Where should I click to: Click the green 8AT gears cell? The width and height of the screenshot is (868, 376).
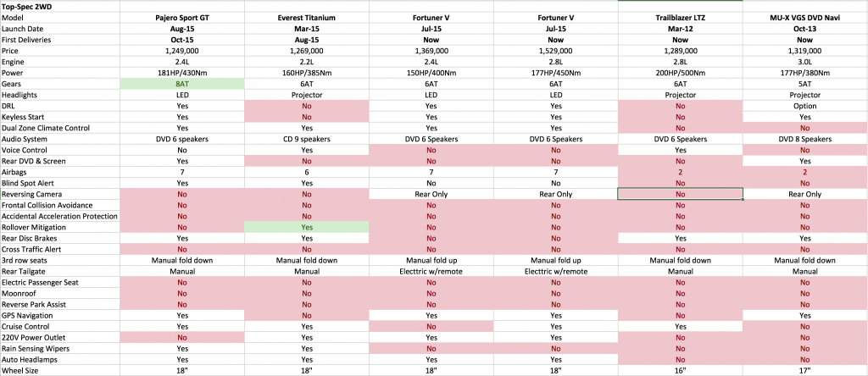coord(182,84)
